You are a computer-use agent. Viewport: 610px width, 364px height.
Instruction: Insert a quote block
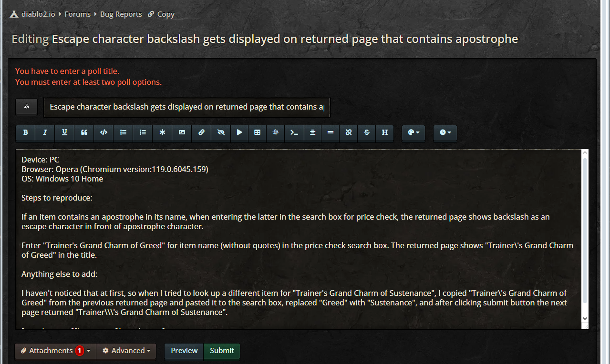pos(84,132)
